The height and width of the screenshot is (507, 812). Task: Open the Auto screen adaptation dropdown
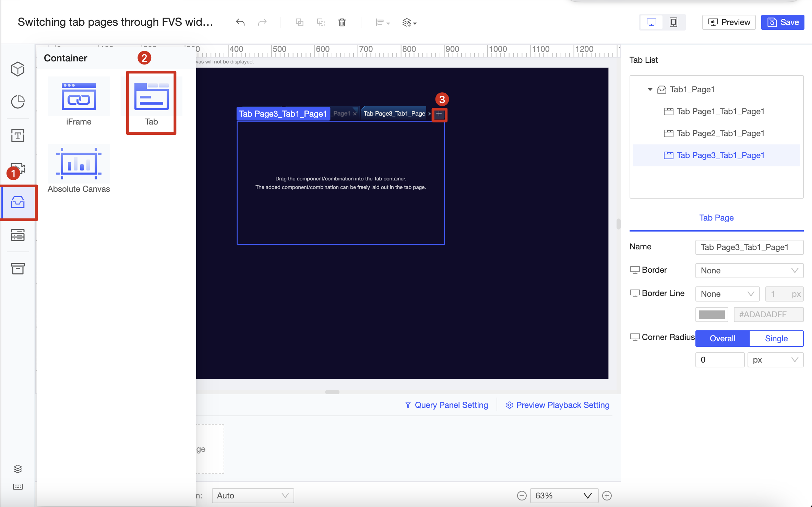coord(253,495)
